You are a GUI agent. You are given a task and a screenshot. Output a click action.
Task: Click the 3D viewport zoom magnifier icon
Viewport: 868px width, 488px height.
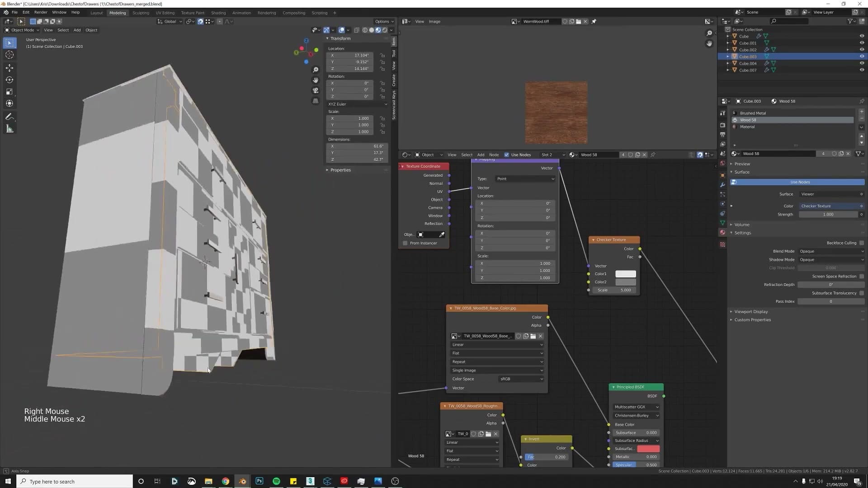tap(316, 70)
